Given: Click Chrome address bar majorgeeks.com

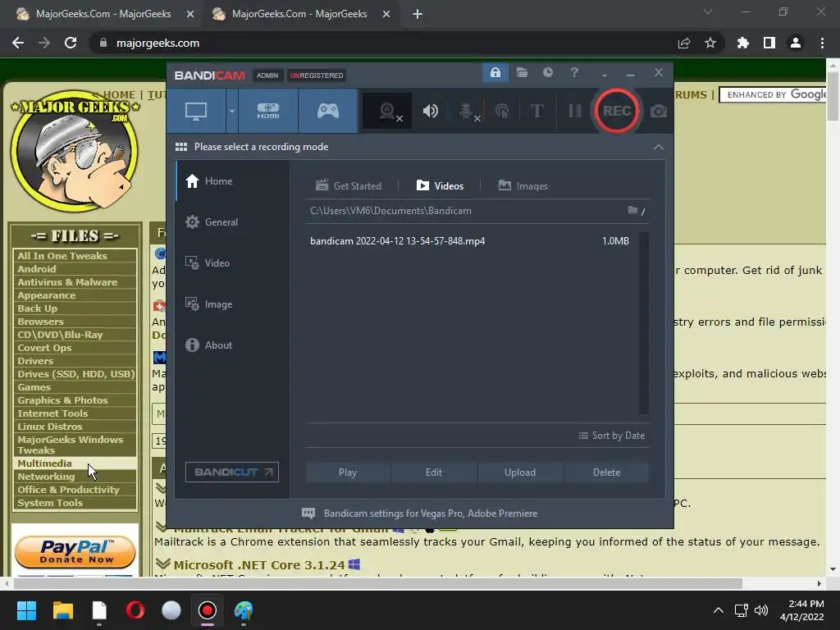Looking at the screenshot, I should (x=157, y=43).
